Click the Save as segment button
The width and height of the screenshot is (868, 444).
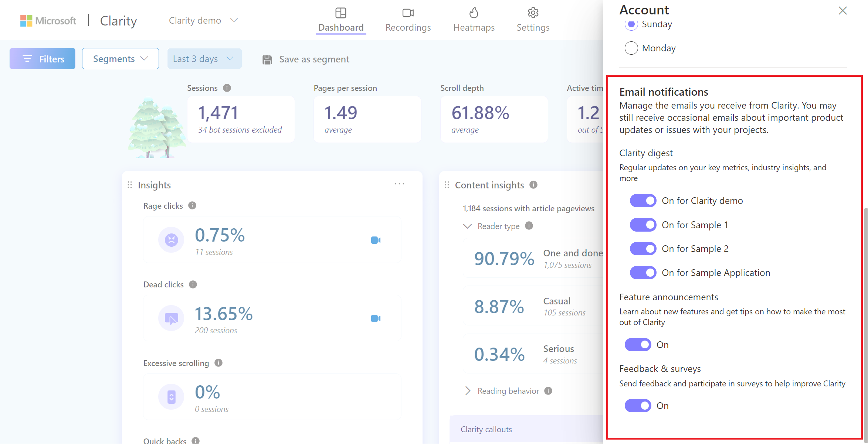305,59
